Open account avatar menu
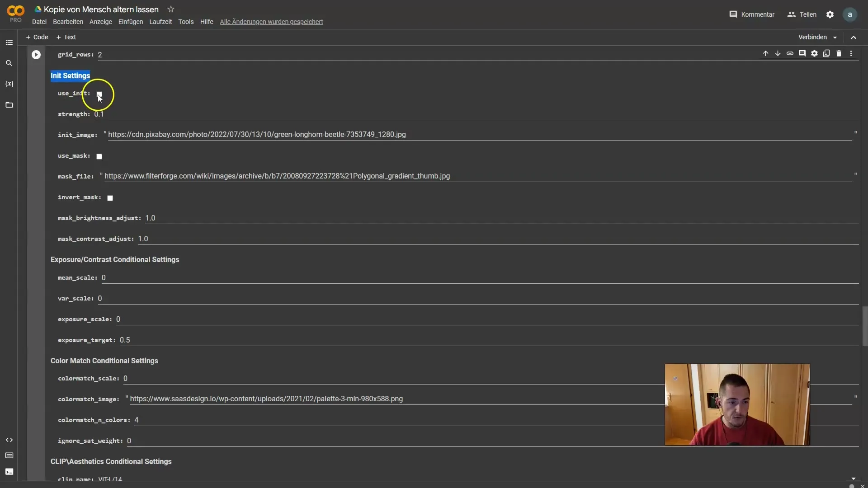 pyautogui.click(x=850, y=14)
